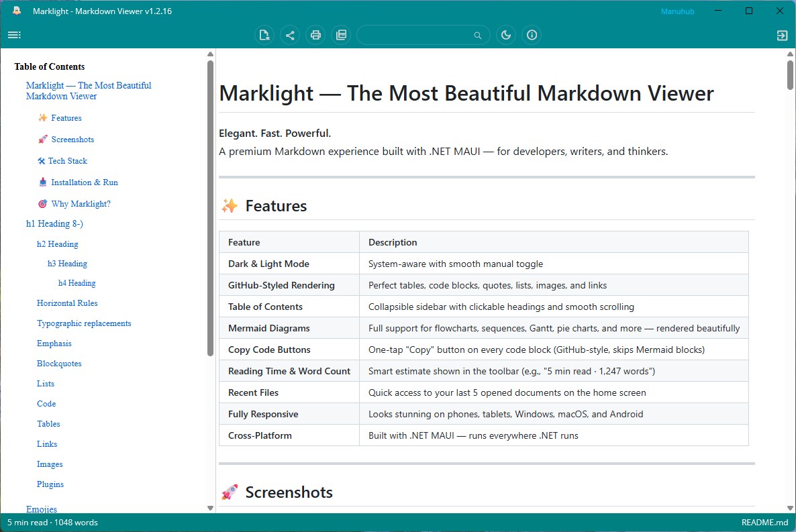The height and width of the screenshot is (532, 796).
Task: Open Why Marklight? sidebar entry
Action: click(x=81, y=203)
